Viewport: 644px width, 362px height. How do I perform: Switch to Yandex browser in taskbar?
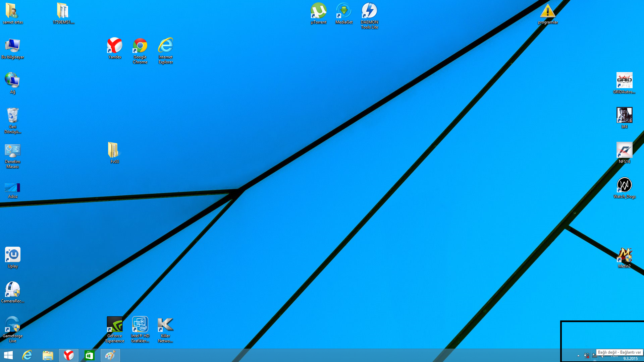69,355
